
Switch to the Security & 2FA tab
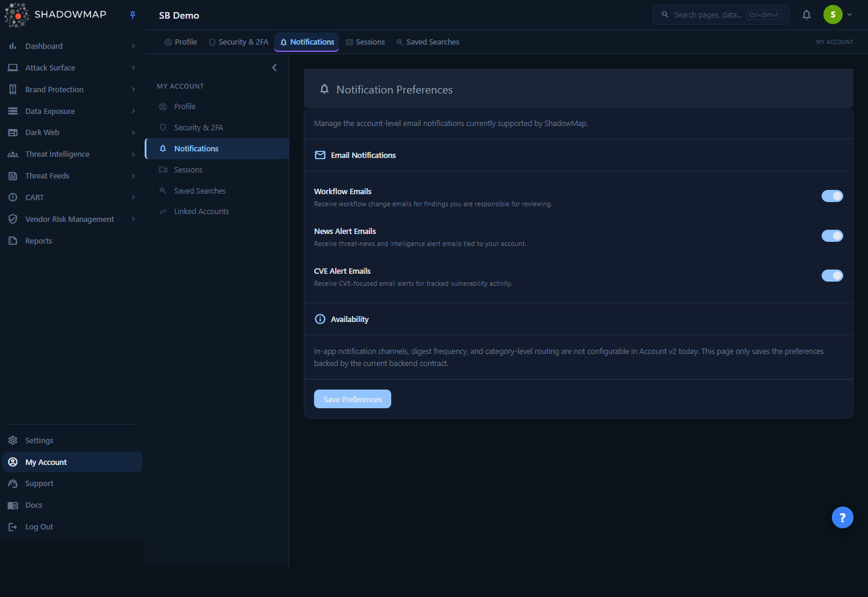pyautogui.click(x=238, y=42)
